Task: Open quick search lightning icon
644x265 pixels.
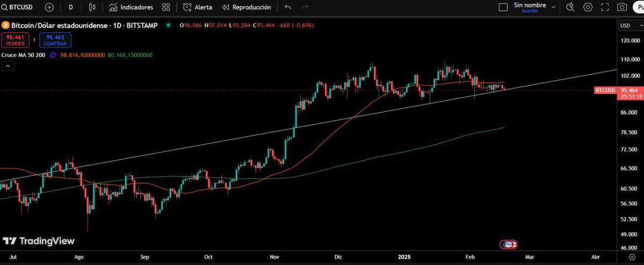Action: pos(570,8)
